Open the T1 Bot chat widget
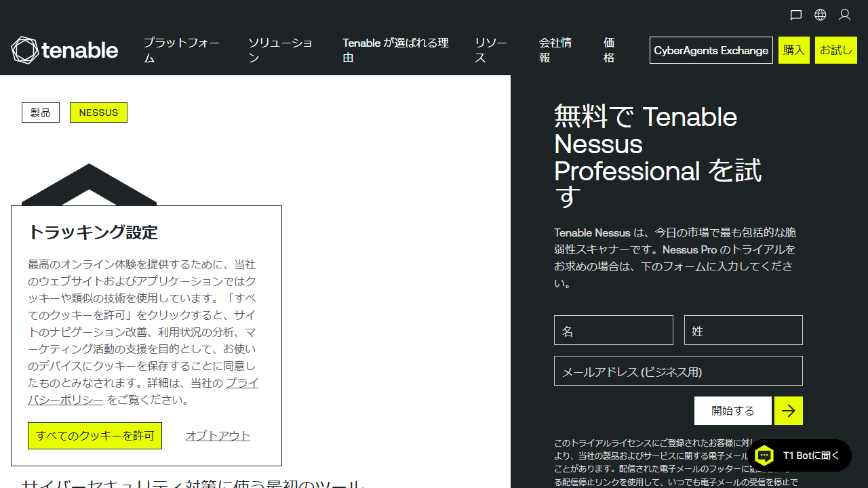The width and height of the screenshot is (868, 488). click(x=800, y=455)
